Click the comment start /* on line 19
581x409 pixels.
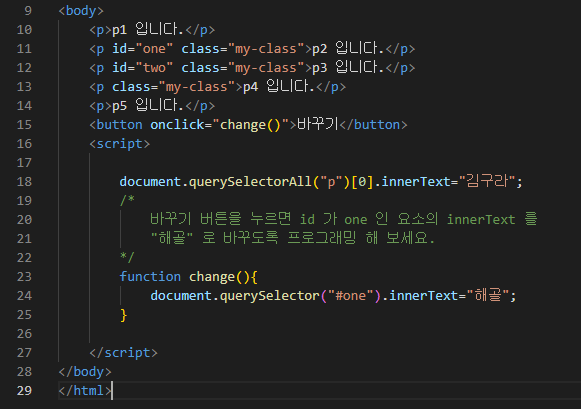point(127,200)
